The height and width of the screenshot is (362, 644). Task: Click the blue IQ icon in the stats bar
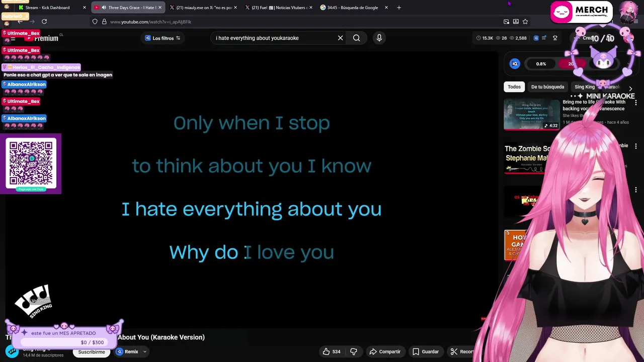(x=536, y=38)
